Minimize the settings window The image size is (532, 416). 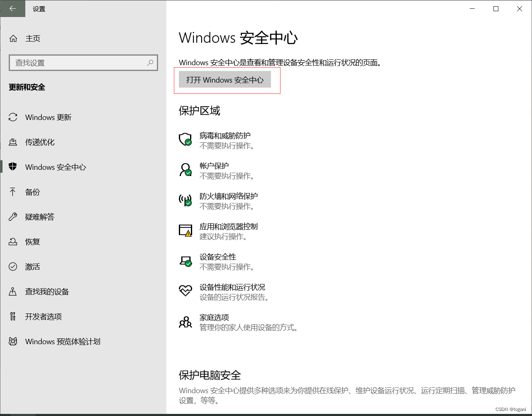472,9
